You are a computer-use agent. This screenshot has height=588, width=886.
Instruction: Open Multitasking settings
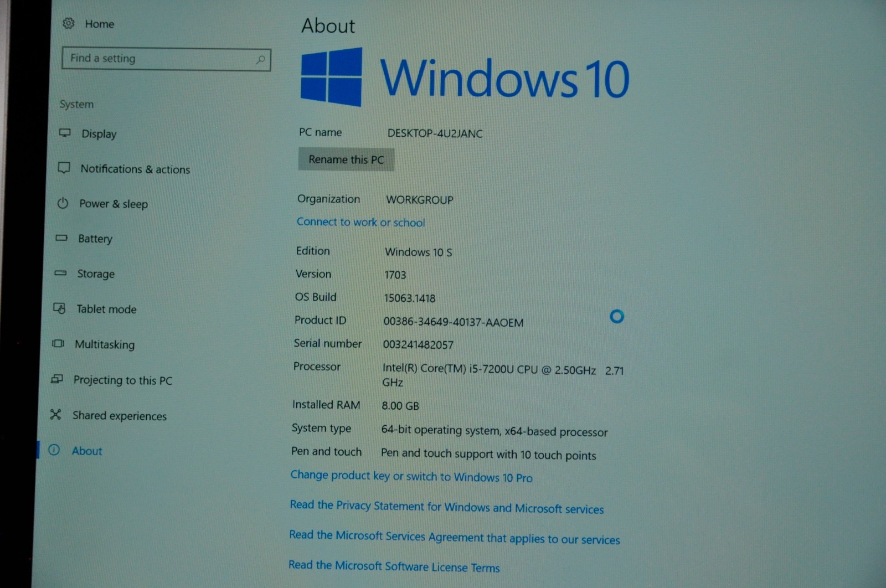[105, 345]
